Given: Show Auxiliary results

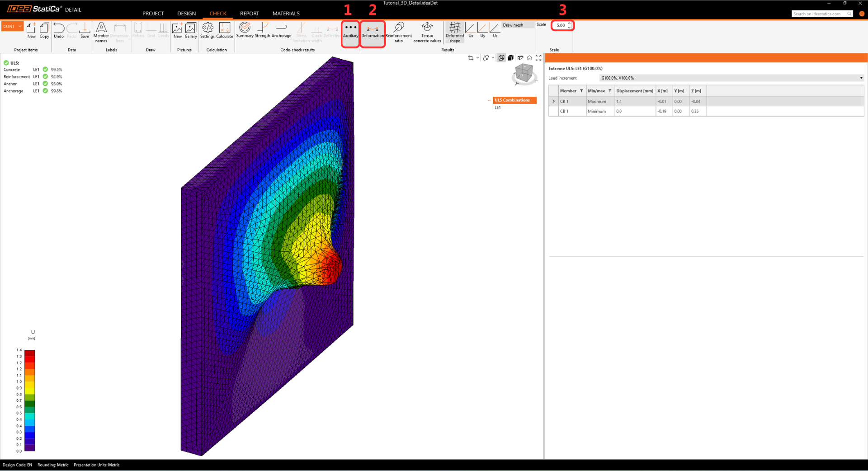Looking at the screenshot, I should click(x=350, y=32).
